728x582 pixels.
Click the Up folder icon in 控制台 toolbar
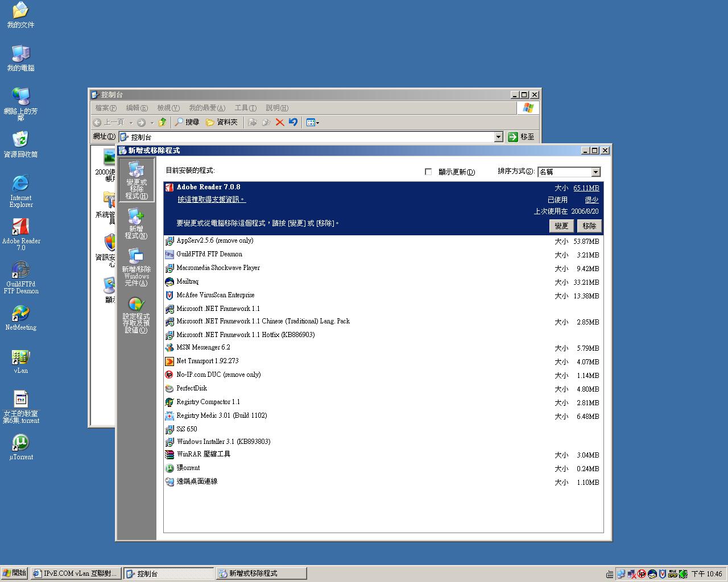tap(163, 122)
